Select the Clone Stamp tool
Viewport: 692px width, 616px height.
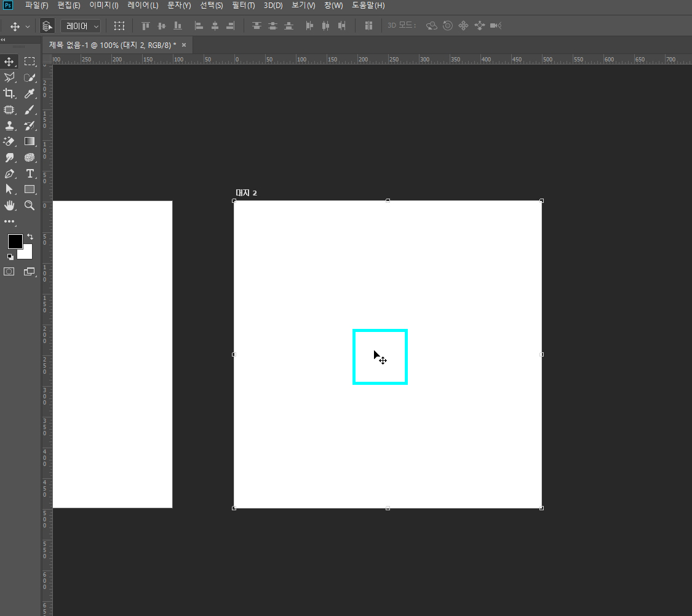9,125
